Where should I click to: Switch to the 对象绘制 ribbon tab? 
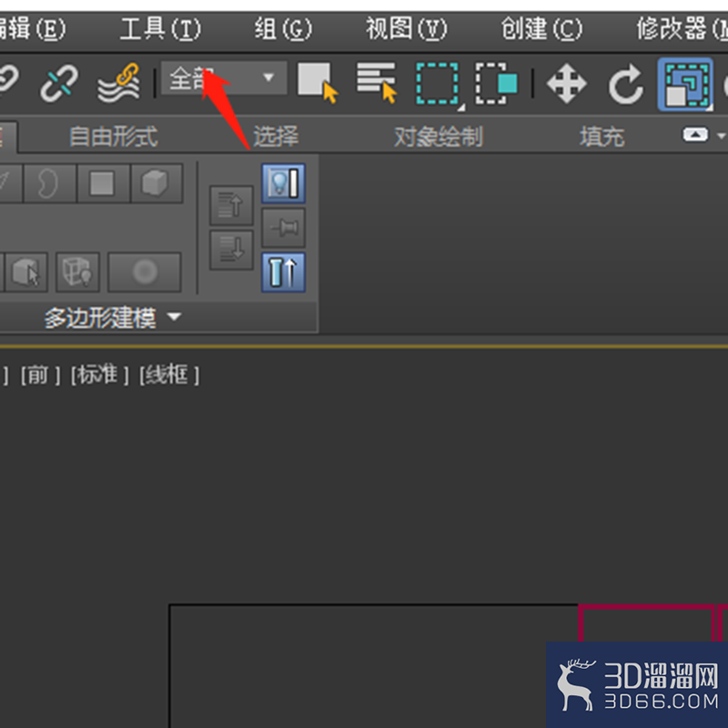coord(439,136)
